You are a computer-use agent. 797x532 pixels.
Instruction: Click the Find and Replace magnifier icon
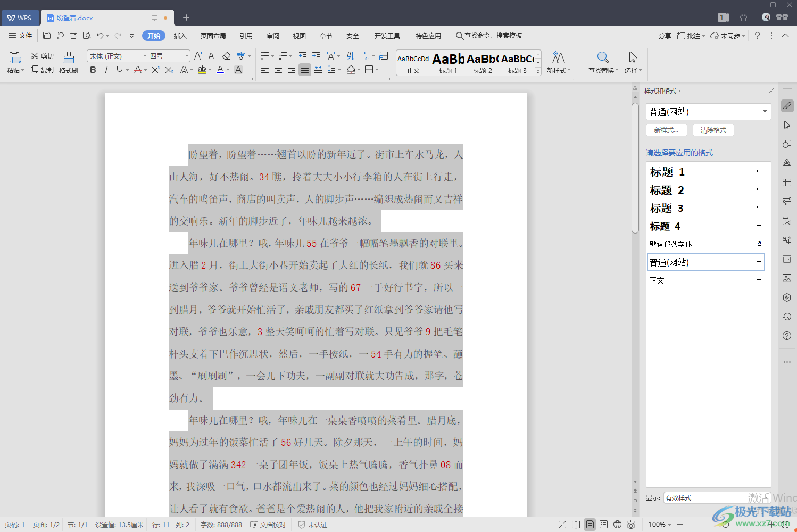603,57
